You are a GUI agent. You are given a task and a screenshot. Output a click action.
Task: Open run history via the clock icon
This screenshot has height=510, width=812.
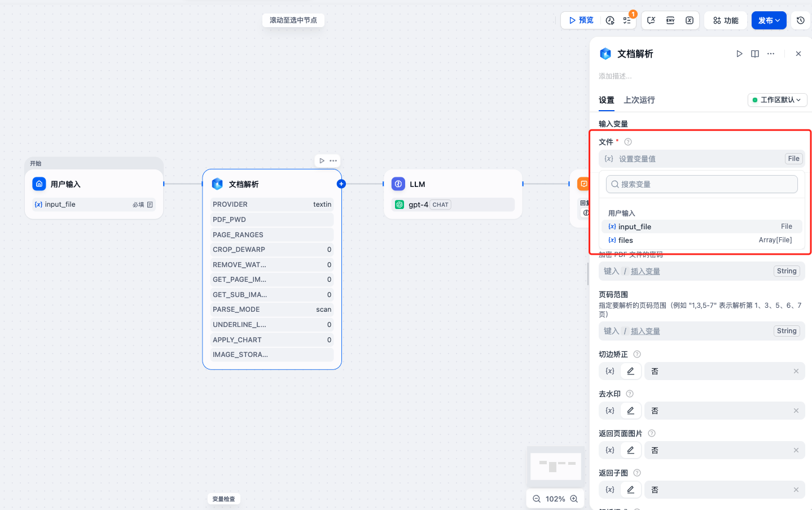(x=610, y=20)
